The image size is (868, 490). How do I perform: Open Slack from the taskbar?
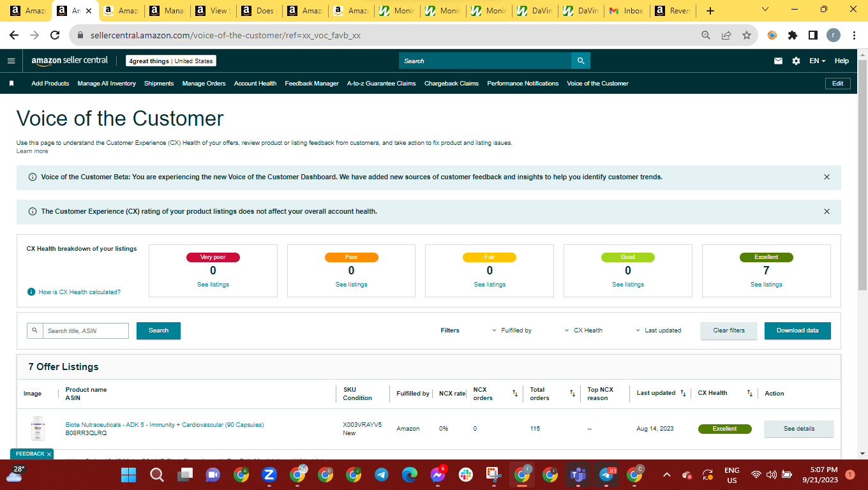click(x=466, y=475)
